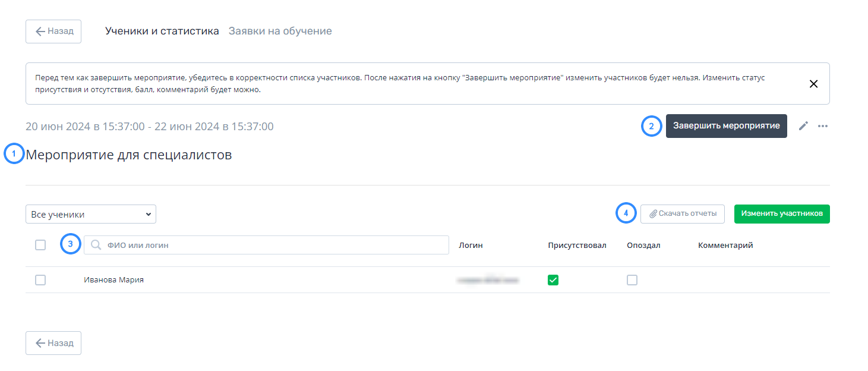Image resolution: width=868 pixels, height=371 pixels.
Task: Click the Присутствовал column header
Action: [x=577, y=246]
